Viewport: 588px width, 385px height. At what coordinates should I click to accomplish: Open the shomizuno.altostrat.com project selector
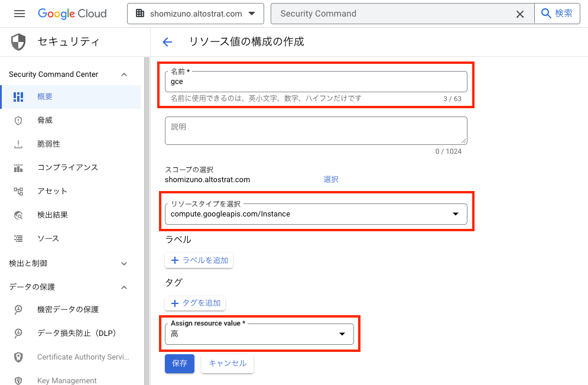click(196, 14)
